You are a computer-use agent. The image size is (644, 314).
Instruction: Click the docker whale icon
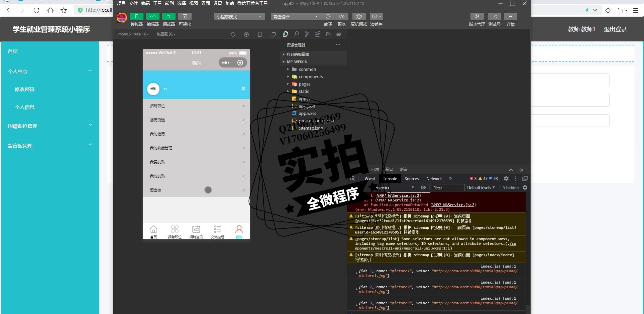pyautogui.click(x=339, y=34)
